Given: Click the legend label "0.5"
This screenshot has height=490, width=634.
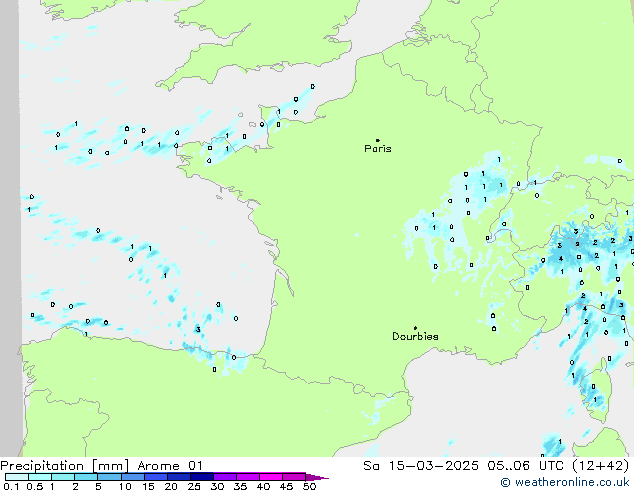Looking at the screenshot, I should point(35,486).
